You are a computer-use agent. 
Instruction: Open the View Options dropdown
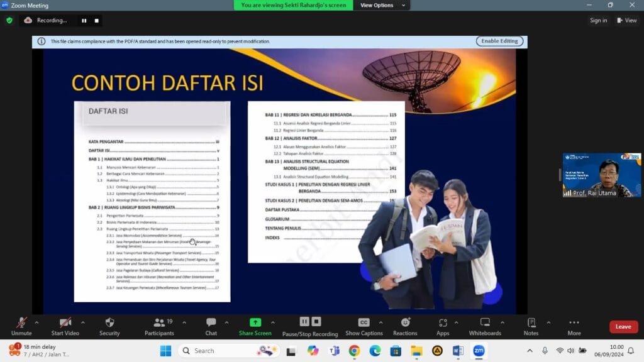click(x=380, y=5)
